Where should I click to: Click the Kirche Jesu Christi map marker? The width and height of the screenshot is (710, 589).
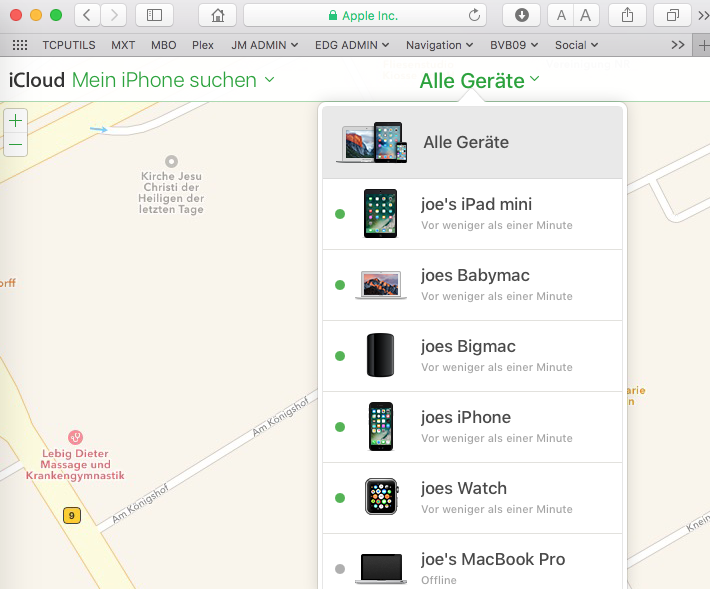point(171,161)
